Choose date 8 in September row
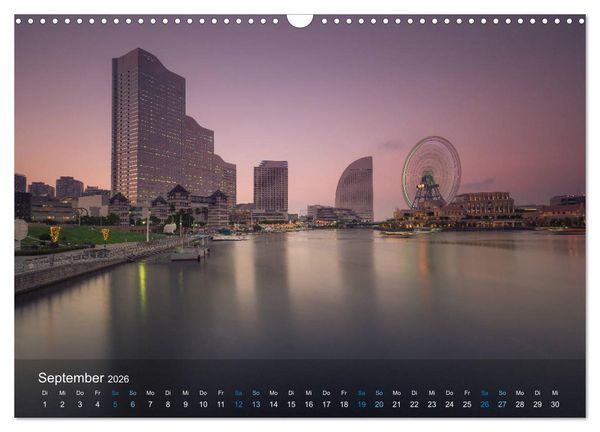The image size is (600, 432). (x=168, y=404)
